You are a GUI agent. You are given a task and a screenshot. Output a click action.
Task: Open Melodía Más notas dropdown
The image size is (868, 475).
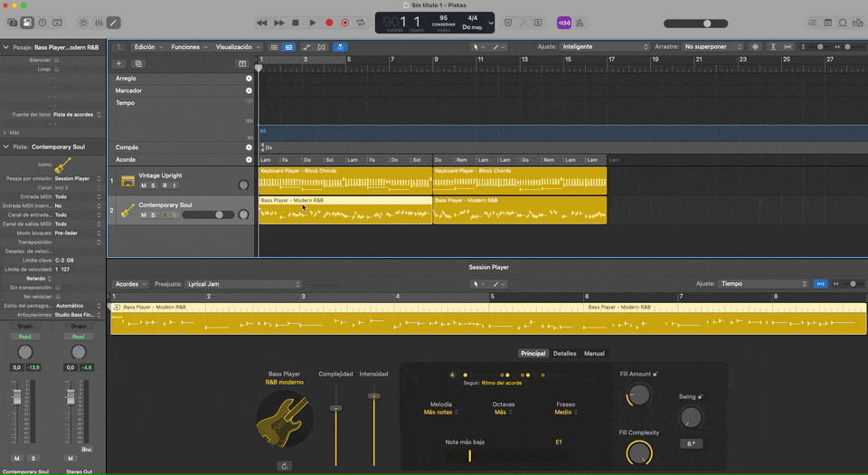(x=440, y=412)
